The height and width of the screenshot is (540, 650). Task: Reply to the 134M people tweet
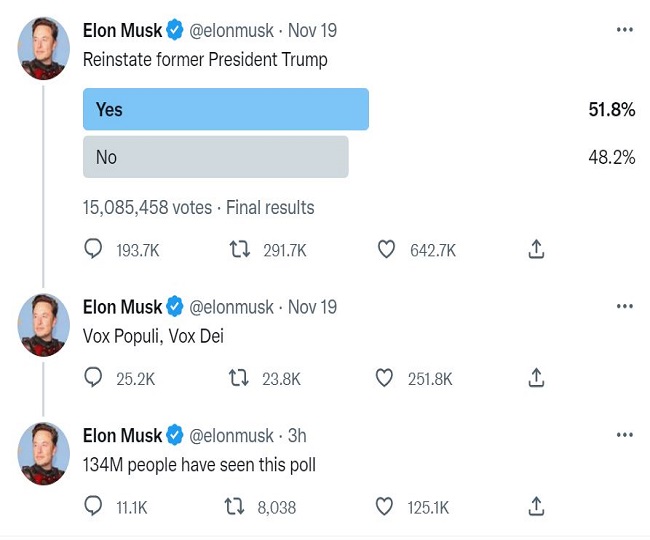click(x=93, y=506)
